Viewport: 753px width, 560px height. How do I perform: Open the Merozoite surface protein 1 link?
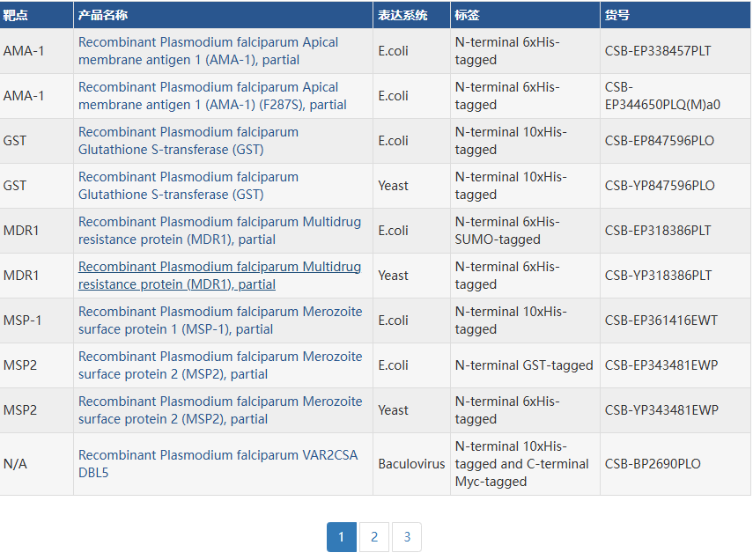(220, 321)
